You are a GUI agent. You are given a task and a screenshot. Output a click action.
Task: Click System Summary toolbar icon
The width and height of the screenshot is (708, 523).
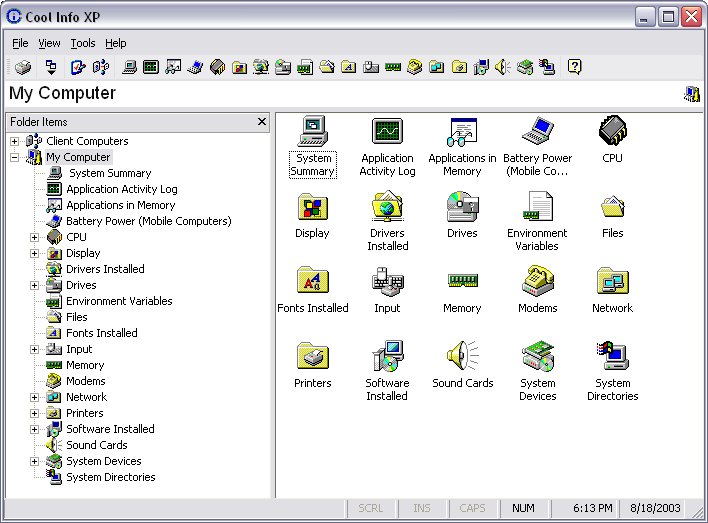[130, 67]
